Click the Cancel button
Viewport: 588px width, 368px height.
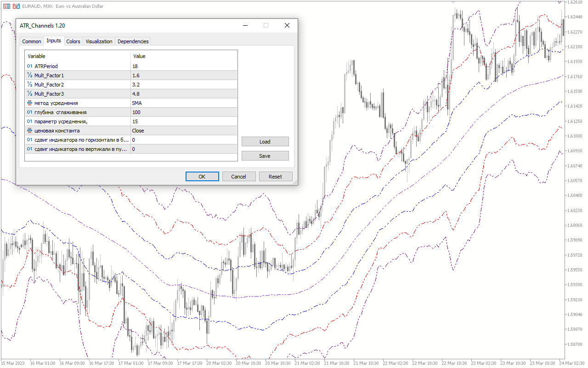[239, 177]
